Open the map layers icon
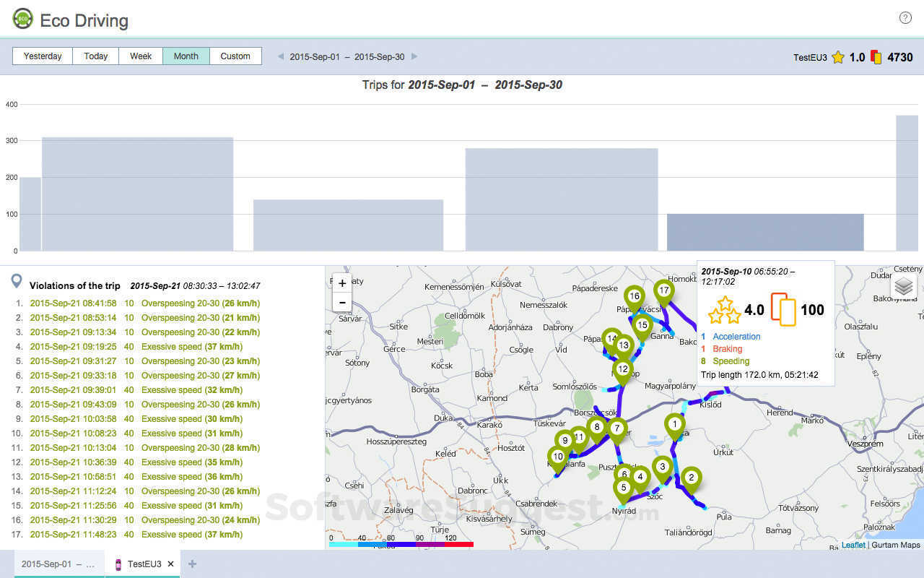This screenshot has height=578, width=924. (x=904, y=286)
